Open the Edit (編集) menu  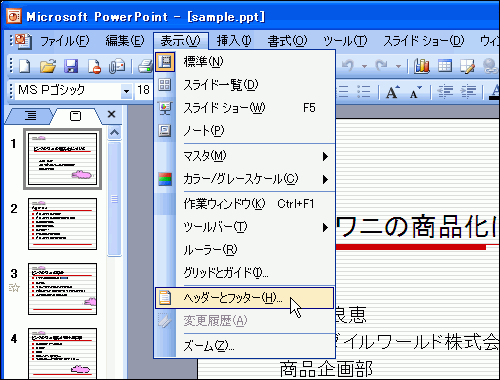click(125, 41)
